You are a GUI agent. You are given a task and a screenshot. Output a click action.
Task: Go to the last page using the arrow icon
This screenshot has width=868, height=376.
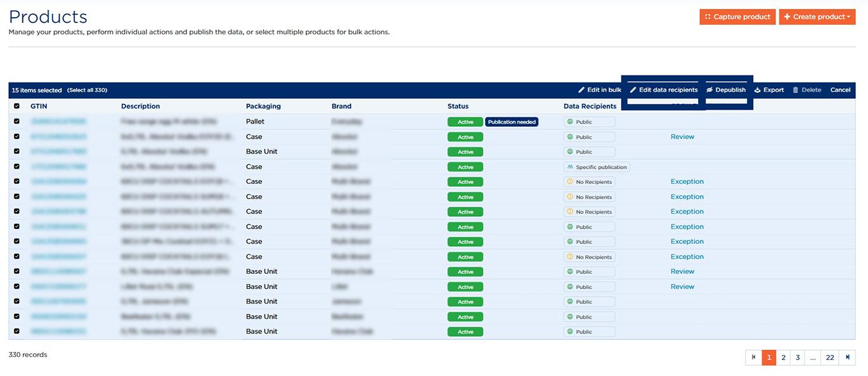(847, 358)
